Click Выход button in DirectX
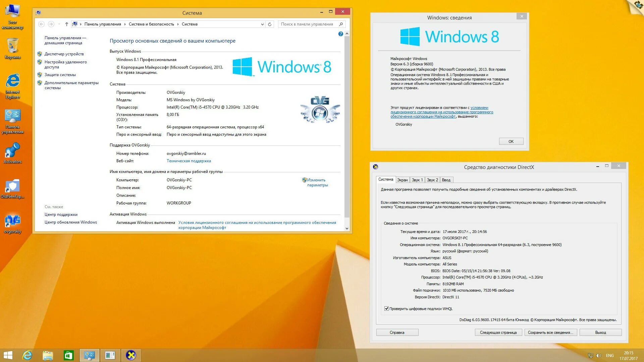The width and height of the screenshot is (644, 362). pos(600,333)
